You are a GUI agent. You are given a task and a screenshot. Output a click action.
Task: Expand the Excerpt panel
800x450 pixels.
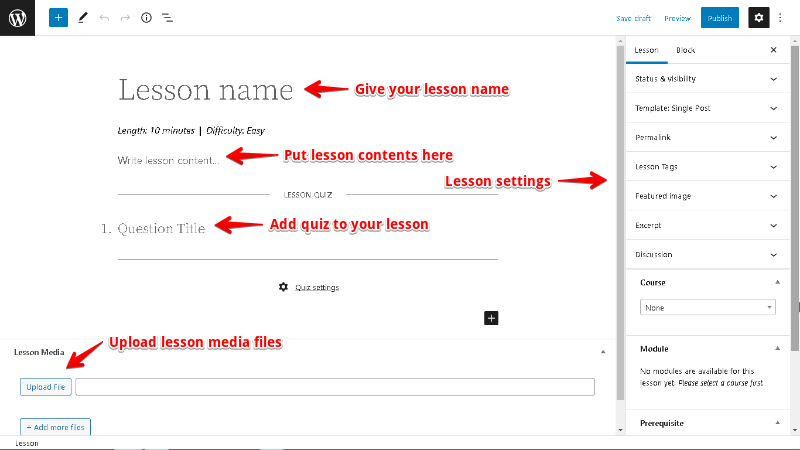[707, 226]
